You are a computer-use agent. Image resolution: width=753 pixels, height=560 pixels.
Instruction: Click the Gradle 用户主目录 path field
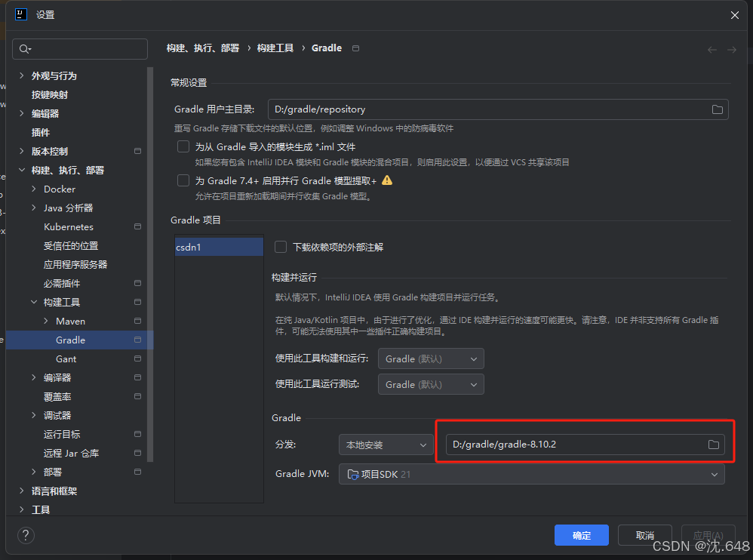coord(498,109)
